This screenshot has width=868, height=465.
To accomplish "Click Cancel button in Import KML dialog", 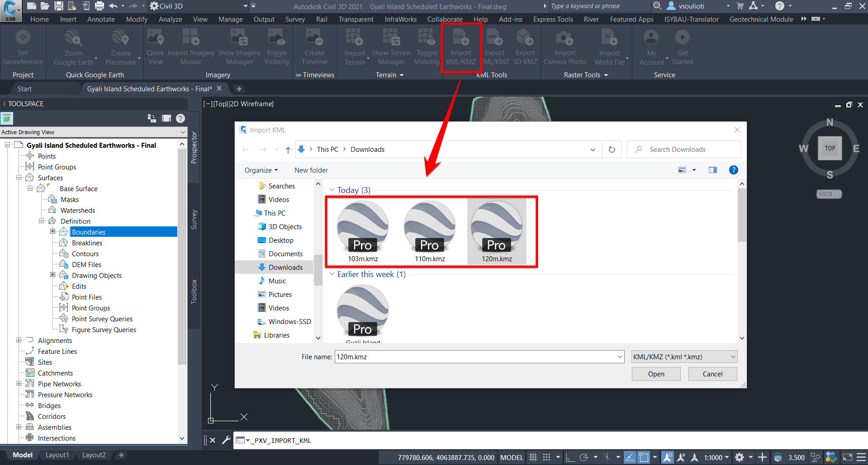I will [x=712, y=374].
